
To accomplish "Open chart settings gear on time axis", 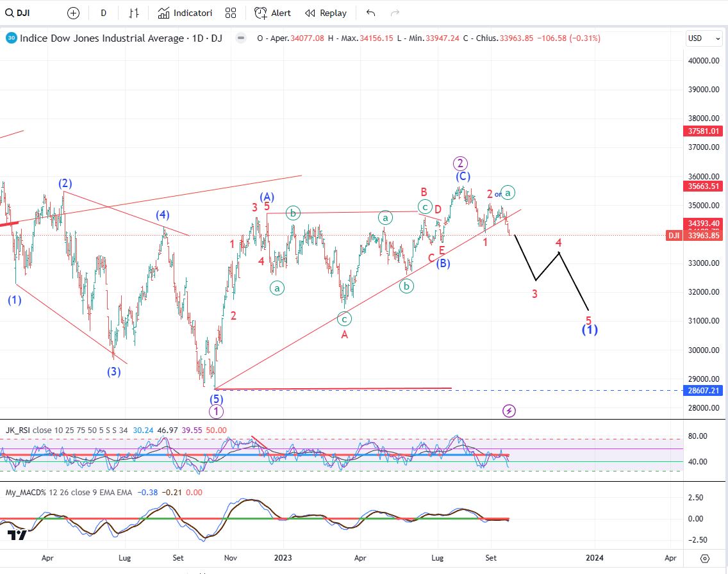I will point(705,558).
